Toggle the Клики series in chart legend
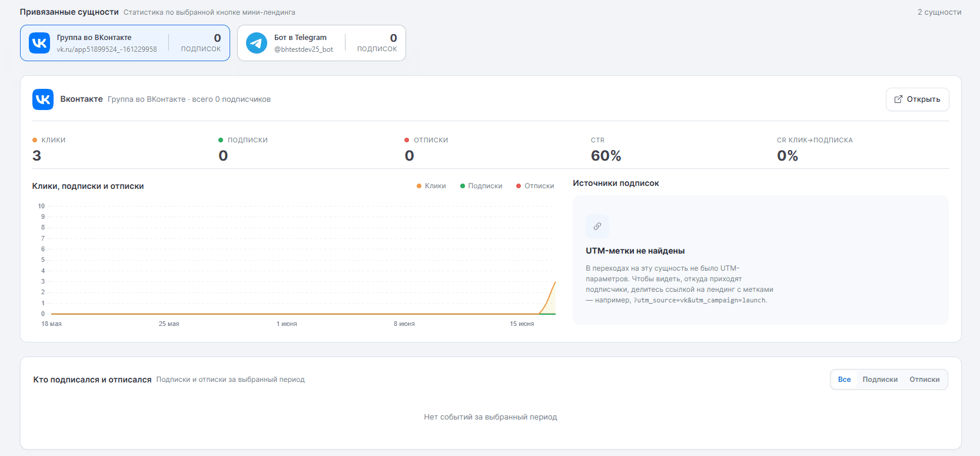Image resolution: width=980 pixels, height=456 pixels. click(x=431, y=186)
